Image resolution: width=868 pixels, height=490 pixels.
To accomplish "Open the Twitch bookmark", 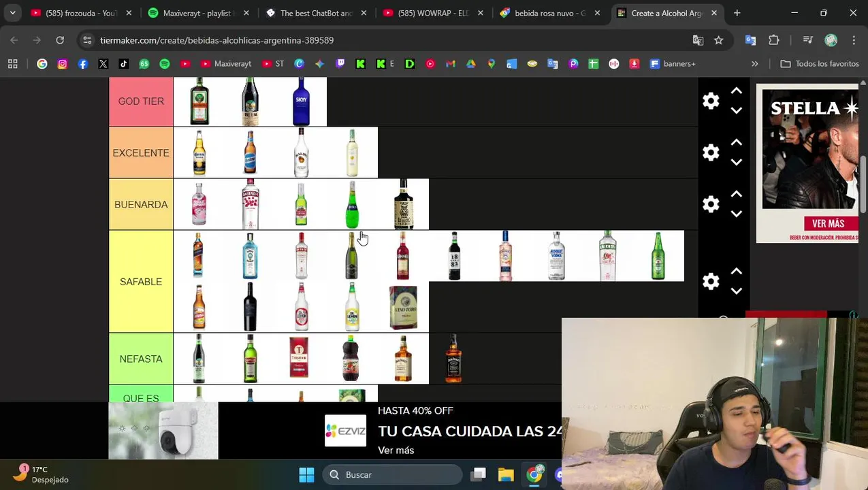I will (340, 63).
